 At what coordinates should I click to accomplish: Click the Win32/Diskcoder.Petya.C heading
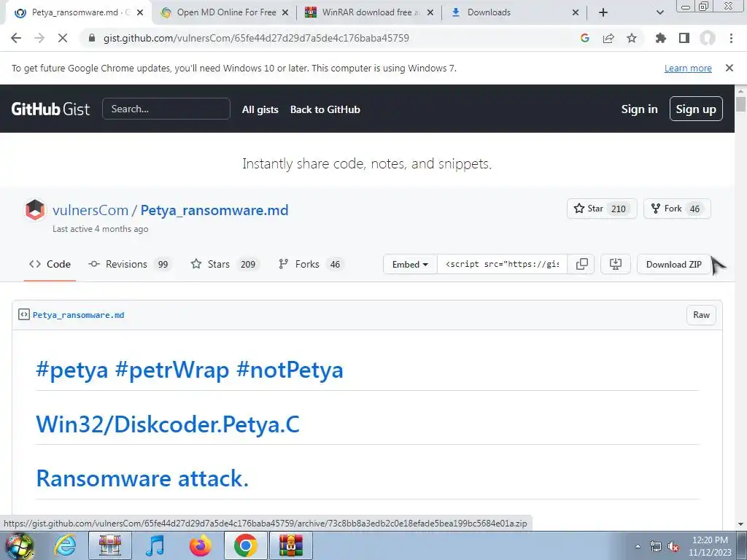pyautogui.click(x=168, y=424)
